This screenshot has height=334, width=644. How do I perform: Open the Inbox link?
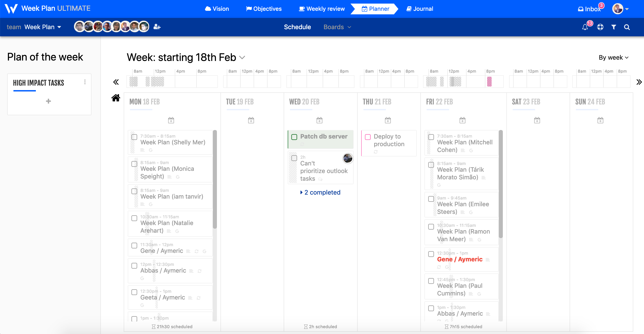[590, 9]
